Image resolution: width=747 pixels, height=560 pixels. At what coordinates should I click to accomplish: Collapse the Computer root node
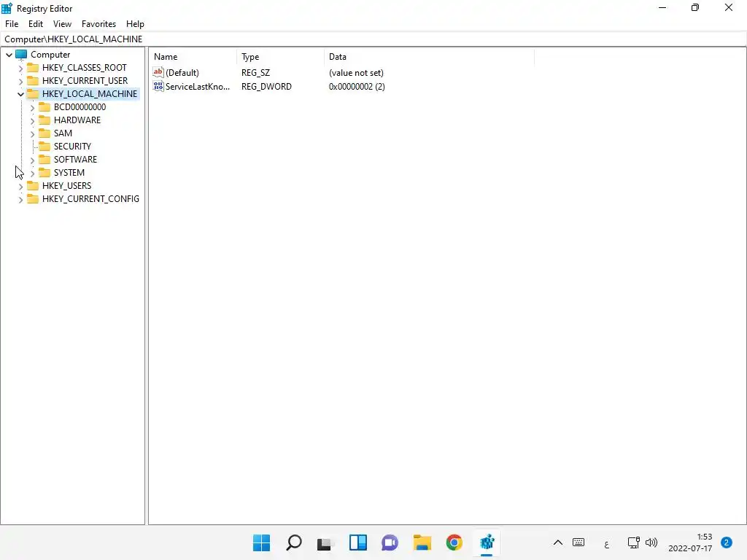coord(9,55)
